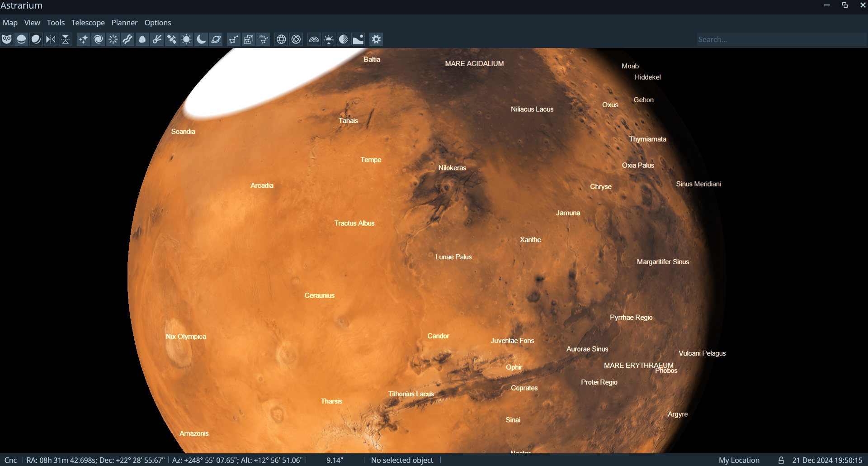
Task: Click the mirror horizontal flip icon
Action: click(51, 39)
